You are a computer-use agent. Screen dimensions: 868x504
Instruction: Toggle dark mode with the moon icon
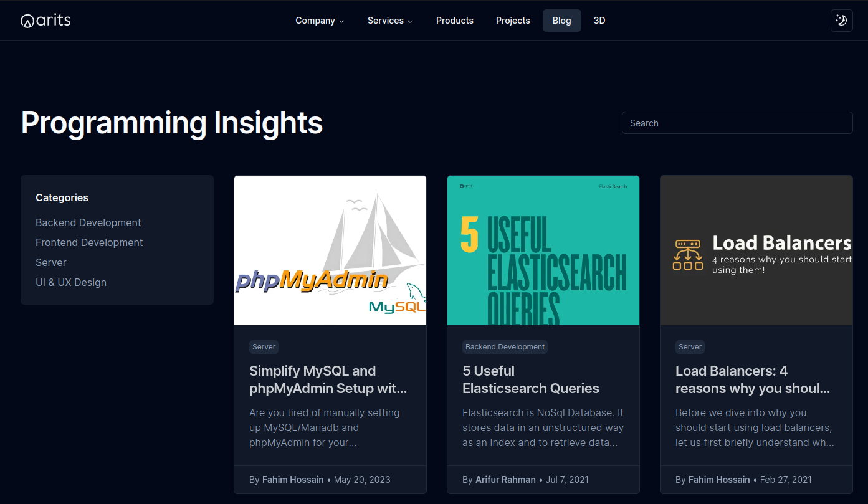pos(841,20)
